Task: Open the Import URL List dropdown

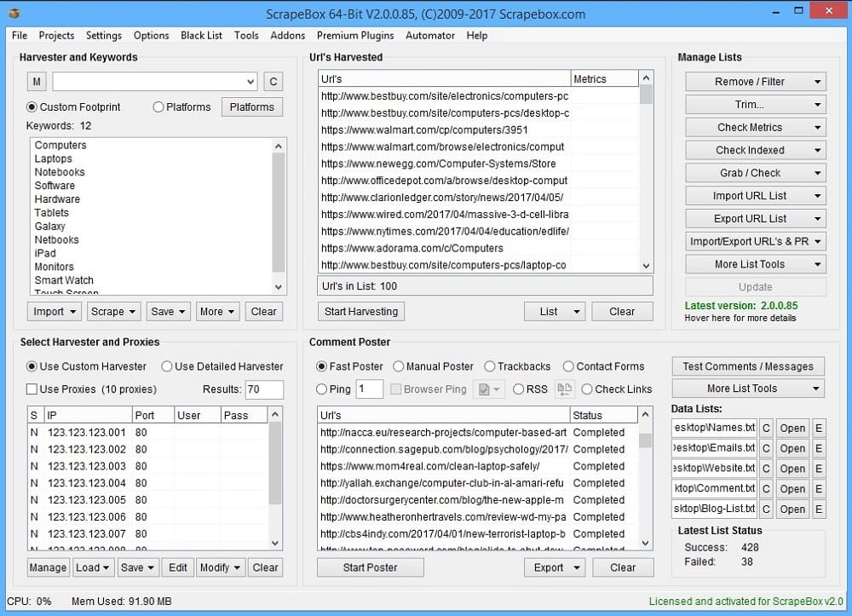Action: [x=755, y=196]
